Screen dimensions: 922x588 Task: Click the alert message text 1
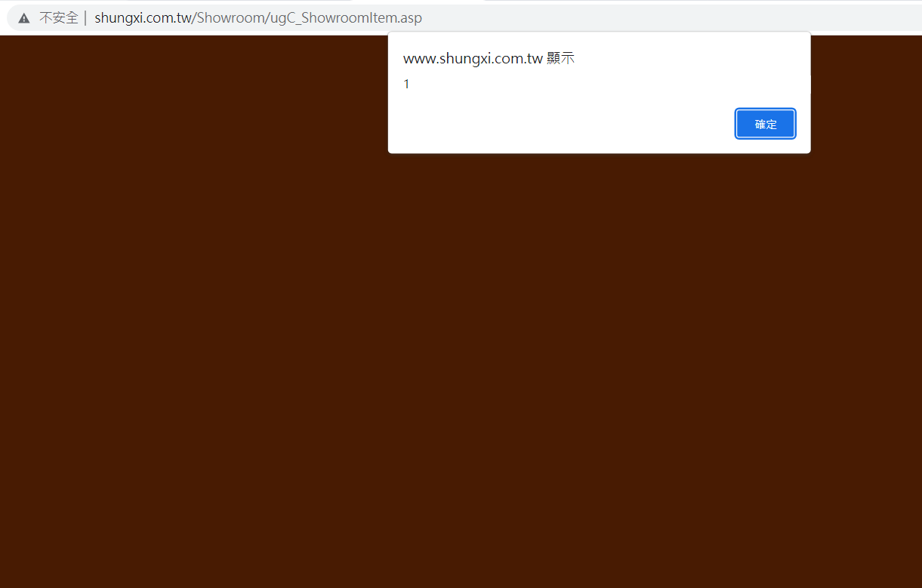pos(406,84)
